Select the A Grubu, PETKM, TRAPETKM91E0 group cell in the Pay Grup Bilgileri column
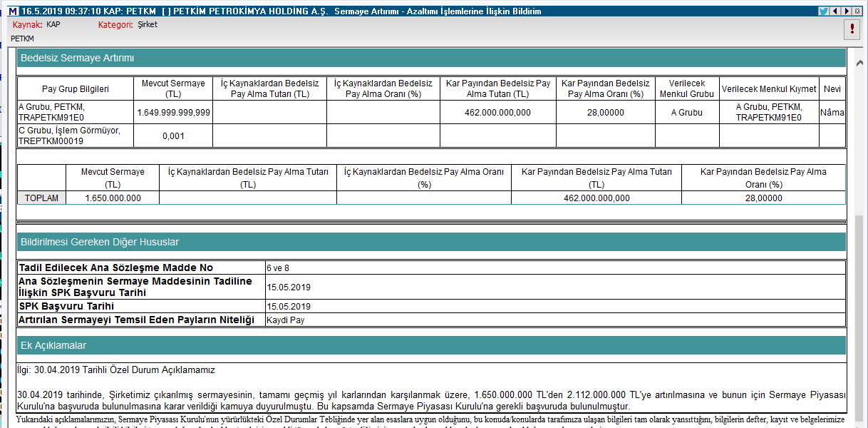 (76, 112)
